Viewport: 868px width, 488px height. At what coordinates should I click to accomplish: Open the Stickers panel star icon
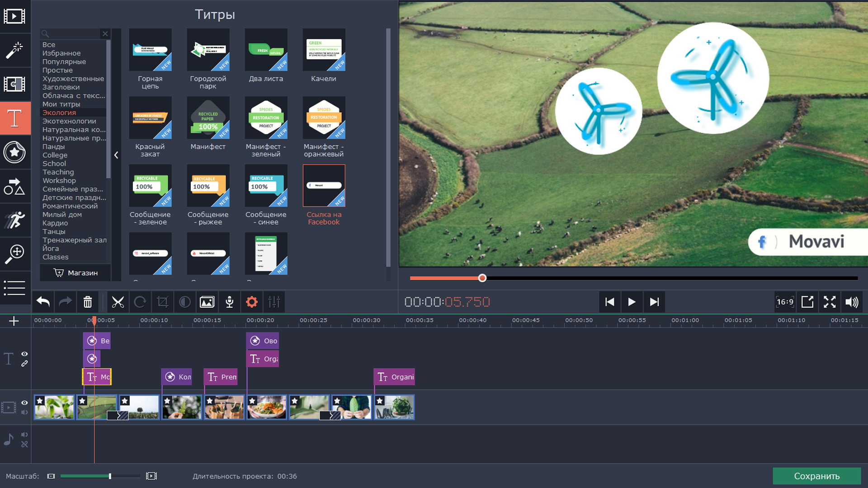(x=14, y=152)
